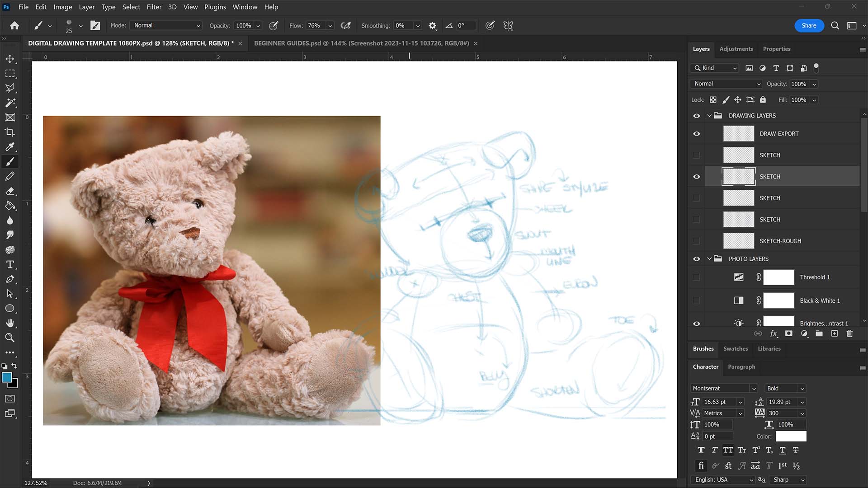Select the Type tool

(10, 264)
